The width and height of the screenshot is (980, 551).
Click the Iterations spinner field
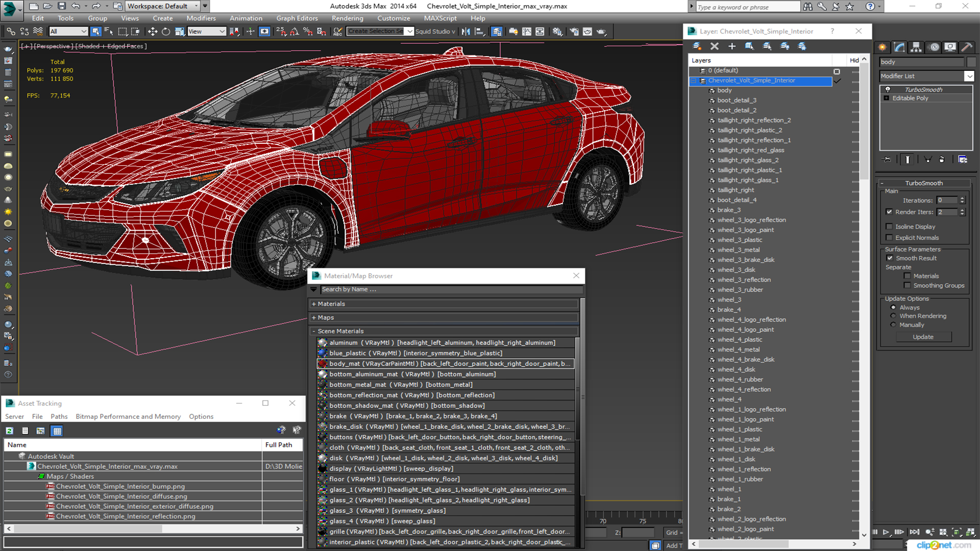pos(947,201)
